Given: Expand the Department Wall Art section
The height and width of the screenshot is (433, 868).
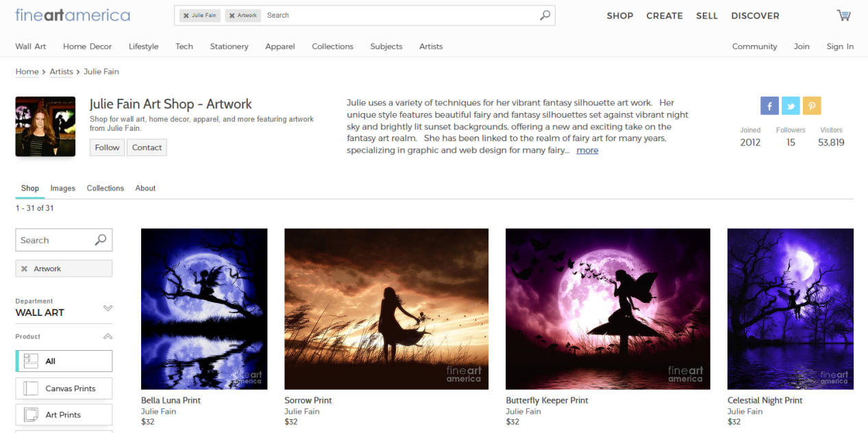Looking at the screenshot, I should [108, 308].
